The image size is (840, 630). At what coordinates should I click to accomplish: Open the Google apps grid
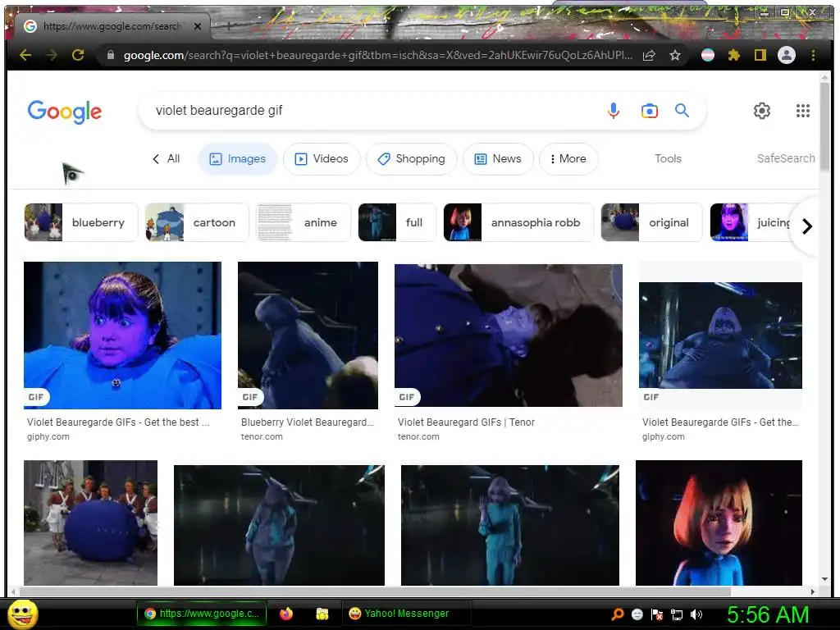pos(802,111)
